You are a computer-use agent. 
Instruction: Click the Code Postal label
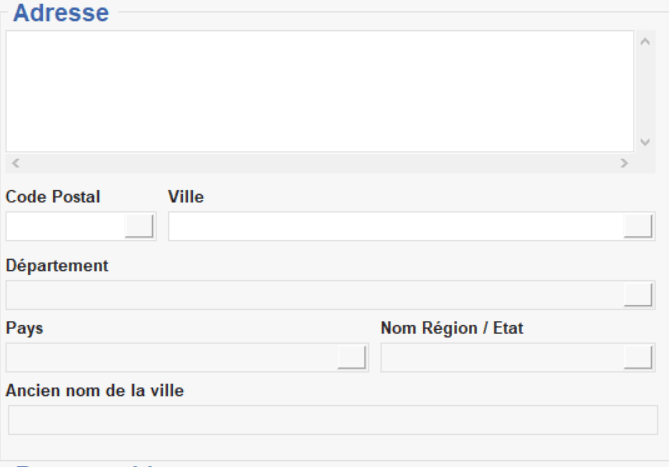click(53, 197)
